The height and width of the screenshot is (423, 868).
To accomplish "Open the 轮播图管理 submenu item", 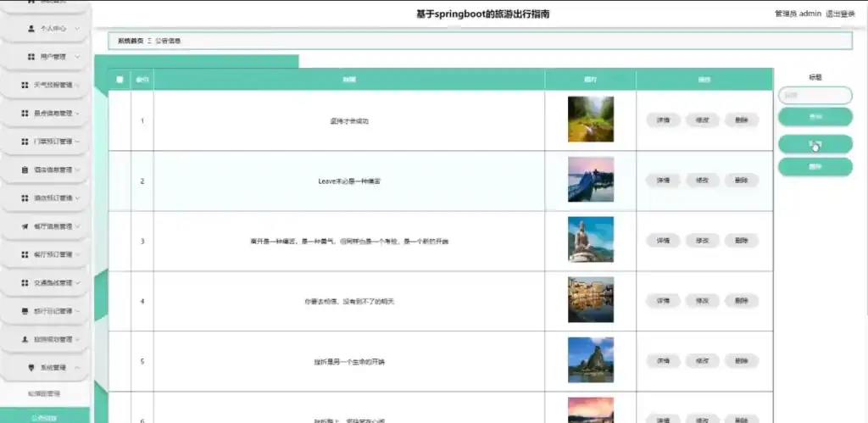I will (44, 393).
